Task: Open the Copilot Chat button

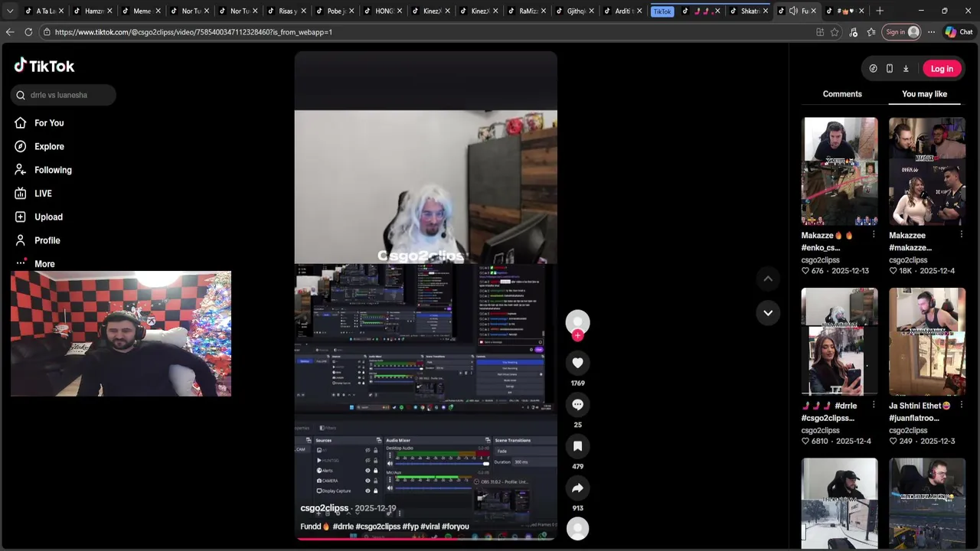Action: click(x=958, y=32)
